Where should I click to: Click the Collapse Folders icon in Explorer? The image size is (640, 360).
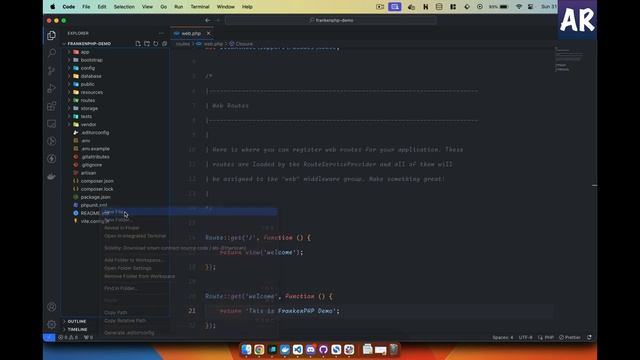click(x=164, y=44)
